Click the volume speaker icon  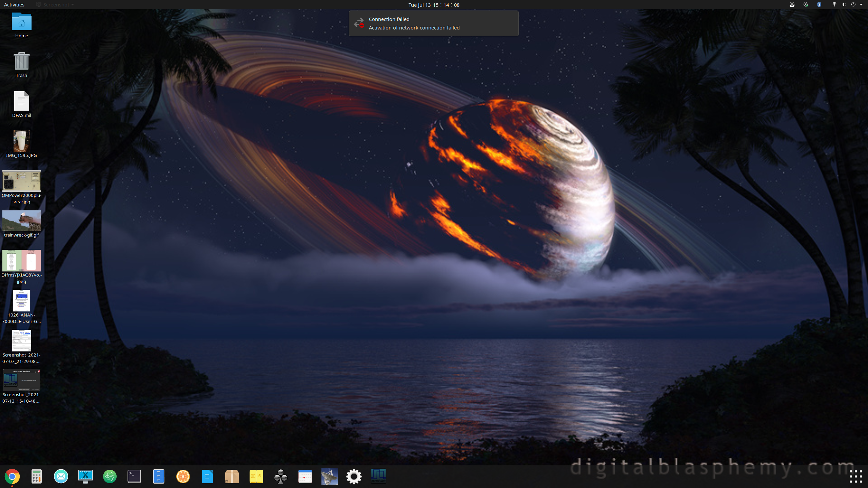pyautogui.click(x=844, y=5)
